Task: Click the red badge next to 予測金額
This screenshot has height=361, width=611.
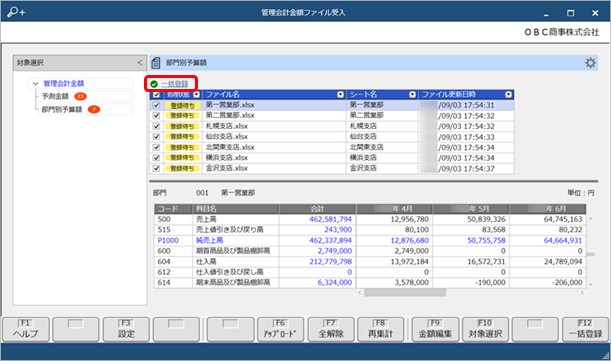Action: (80, 96)
